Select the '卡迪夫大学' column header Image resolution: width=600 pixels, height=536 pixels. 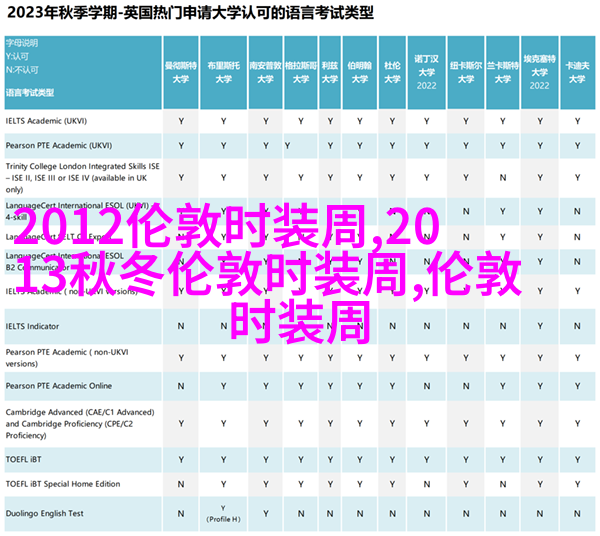577,72
